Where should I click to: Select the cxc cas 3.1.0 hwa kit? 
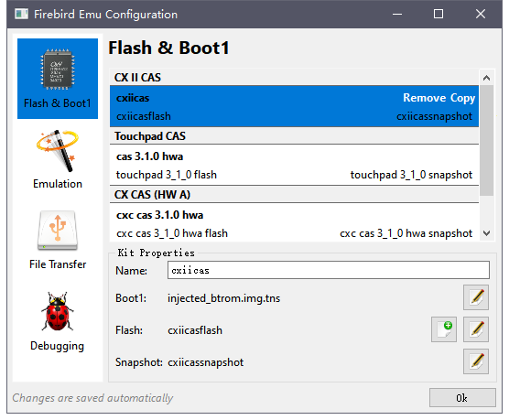294,222
